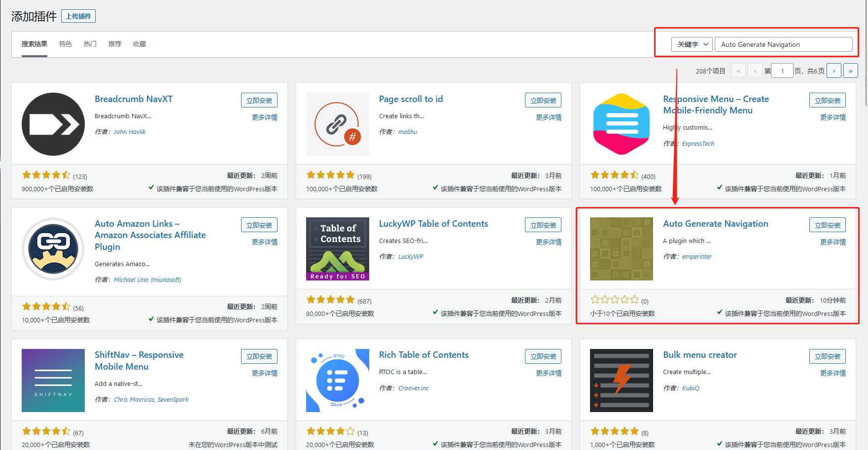Install LuckyWP Table of Contents
Image resolution: width=868 pixels, height=450 pixels.
coord(543,225)
